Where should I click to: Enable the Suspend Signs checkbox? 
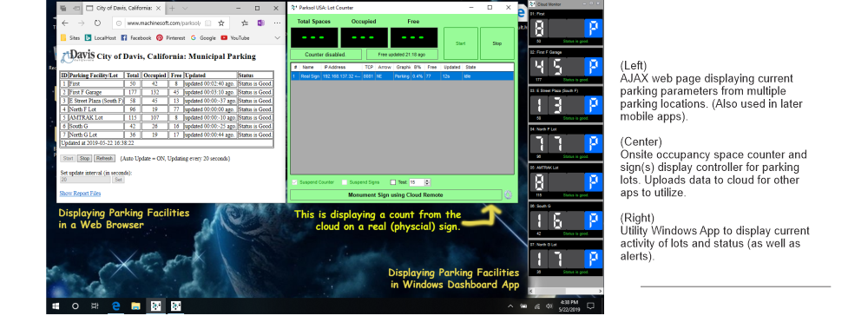point(345,181)
